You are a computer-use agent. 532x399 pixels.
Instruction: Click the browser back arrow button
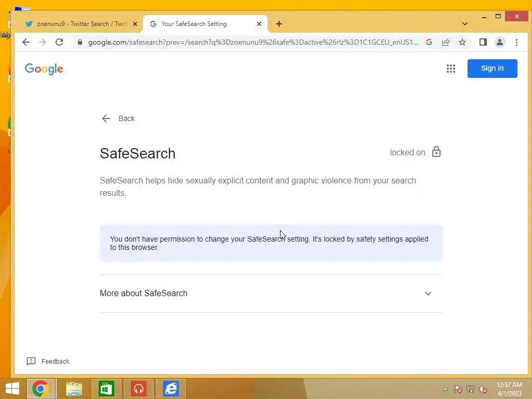click(x=26, y=42)
